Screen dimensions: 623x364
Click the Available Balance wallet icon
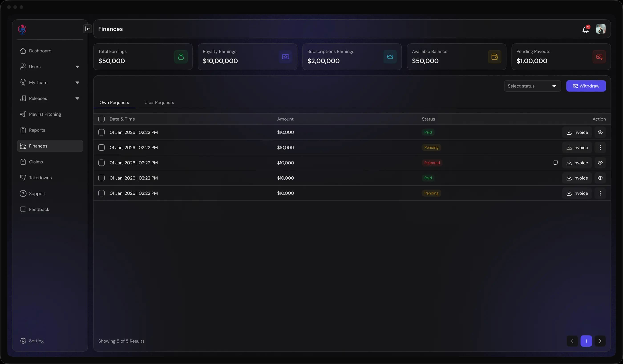(x=495, y=57)
